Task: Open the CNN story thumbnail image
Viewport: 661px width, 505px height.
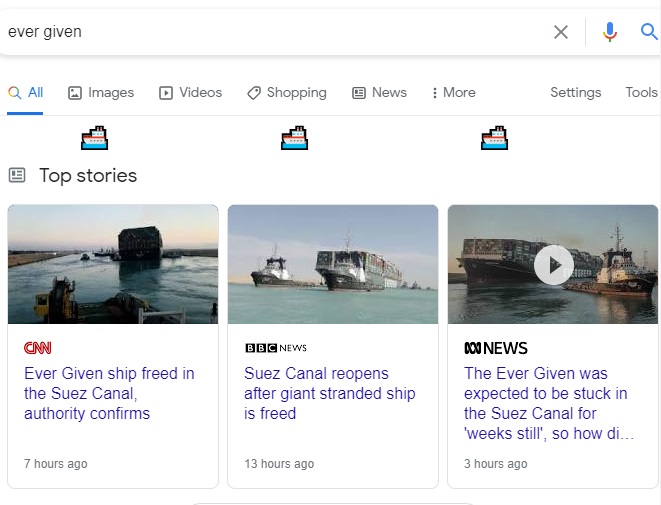Action: pyautogui.click(x=113, y=264)
